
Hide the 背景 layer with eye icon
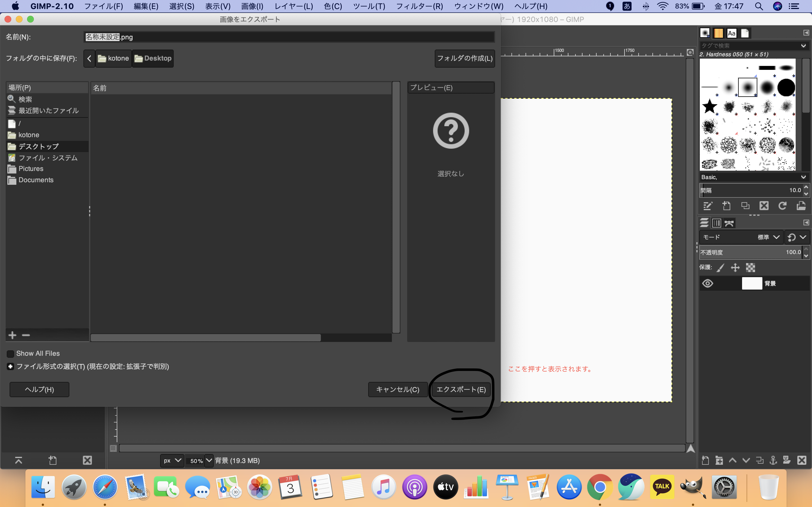click(707, 283)
